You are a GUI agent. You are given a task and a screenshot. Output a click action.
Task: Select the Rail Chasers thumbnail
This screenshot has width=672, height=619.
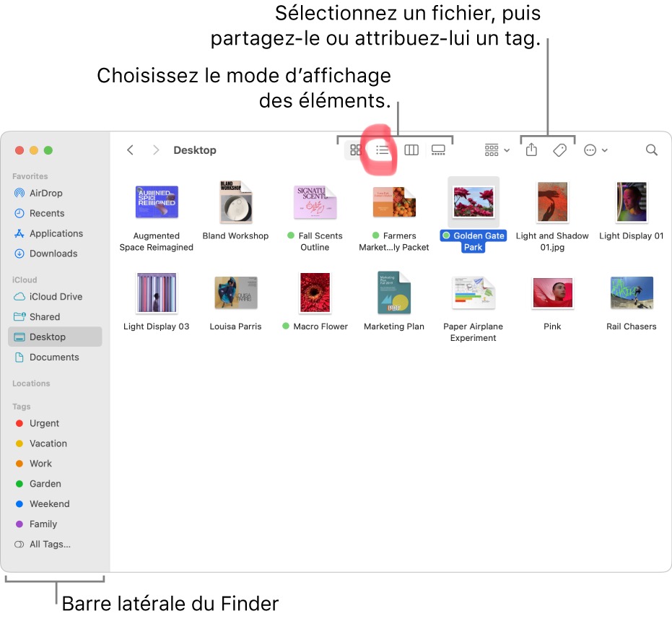click(632, 301)
